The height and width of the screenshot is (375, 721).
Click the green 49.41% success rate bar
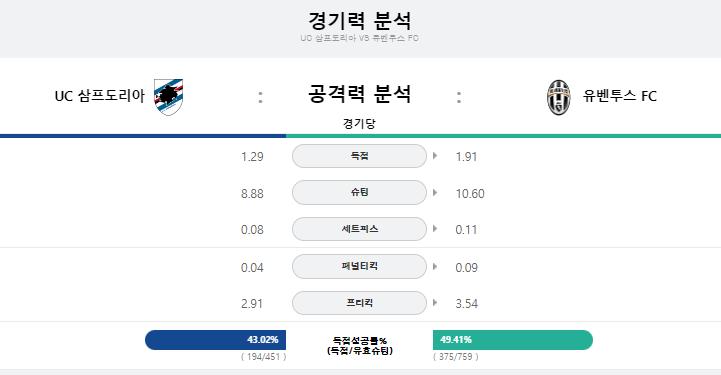[513, 340]
